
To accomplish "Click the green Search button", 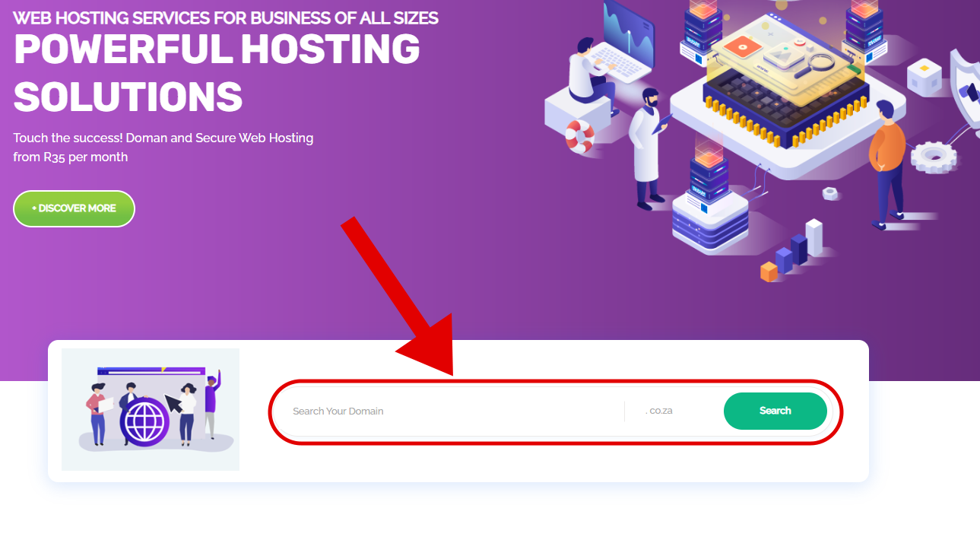I will 775,411.
